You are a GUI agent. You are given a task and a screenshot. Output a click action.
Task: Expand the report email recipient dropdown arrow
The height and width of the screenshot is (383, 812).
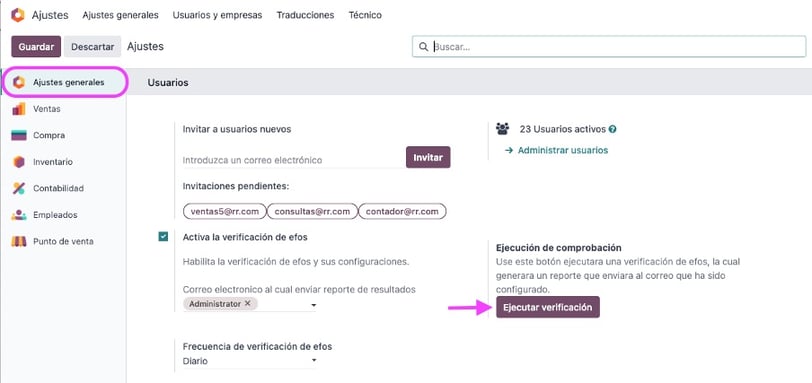pos(313,305)
